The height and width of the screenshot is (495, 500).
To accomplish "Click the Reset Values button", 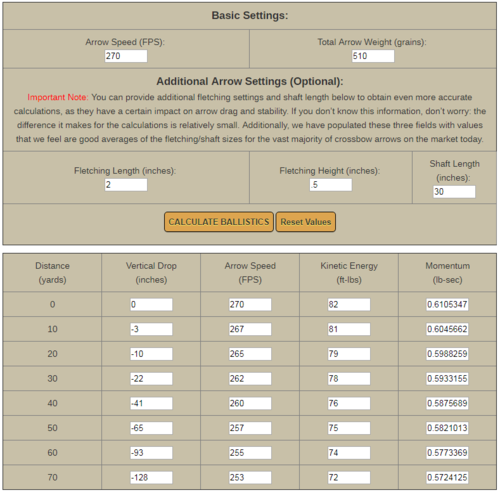I will (306, 222).
